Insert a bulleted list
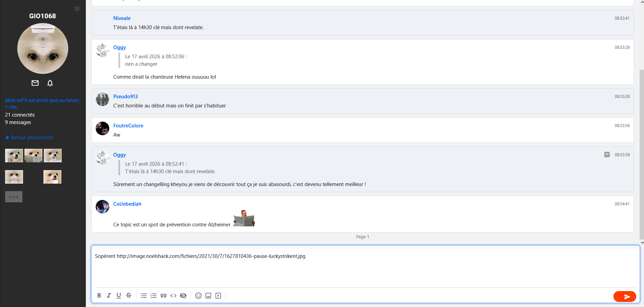 [144, 296]
